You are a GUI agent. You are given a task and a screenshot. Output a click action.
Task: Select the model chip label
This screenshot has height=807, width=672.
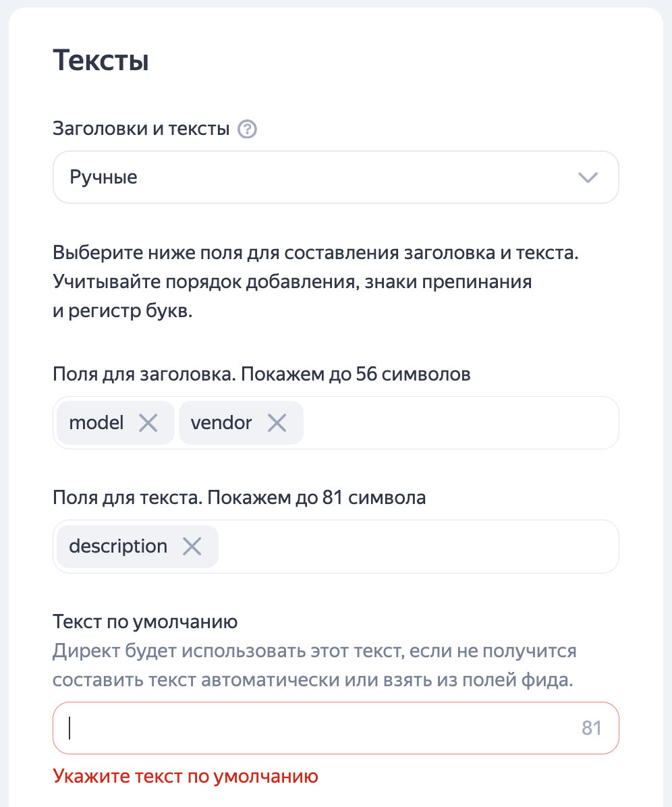coord(96,423)
